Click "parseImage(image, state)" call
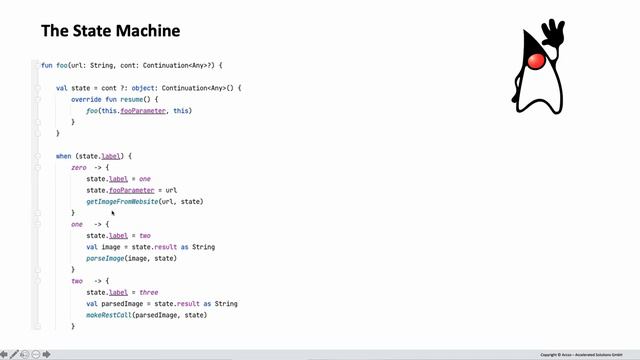640x360 pixels. [131, 258]
